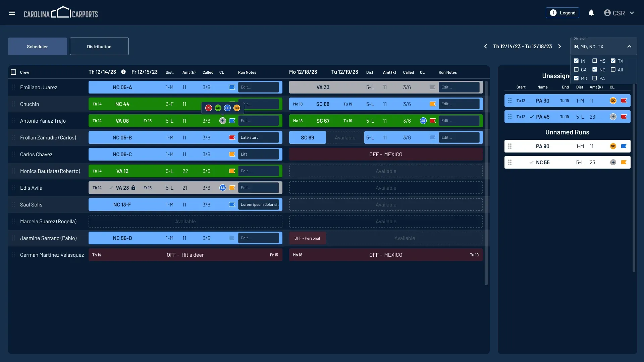Viewport: 644px width, 362px height.
Task: Click info icon beside Th 12/14/23
Action: [x=123, y=72]
